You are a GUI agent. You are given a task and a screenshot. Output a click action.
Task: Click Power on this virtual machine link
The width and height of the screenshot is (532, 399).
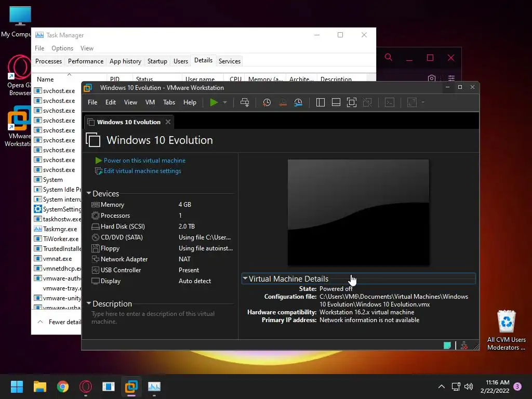pos(144,161)
